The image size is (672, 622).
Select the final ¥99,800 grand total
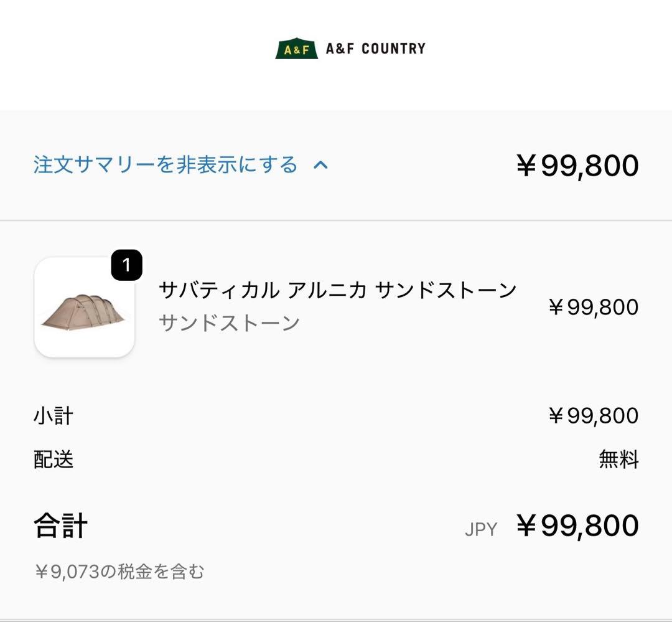pyautogui.click(x=579, y=526)
